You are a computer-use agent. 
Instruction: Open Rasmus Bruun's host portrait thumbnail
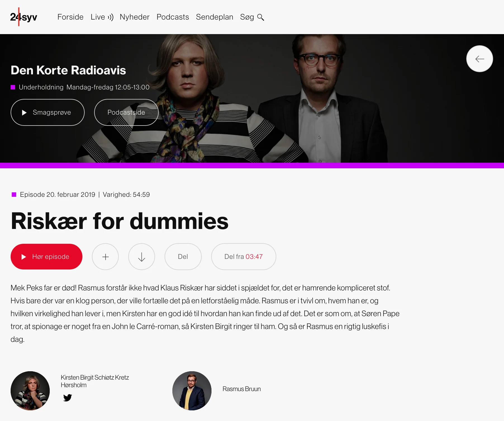(x=192, y=391)
